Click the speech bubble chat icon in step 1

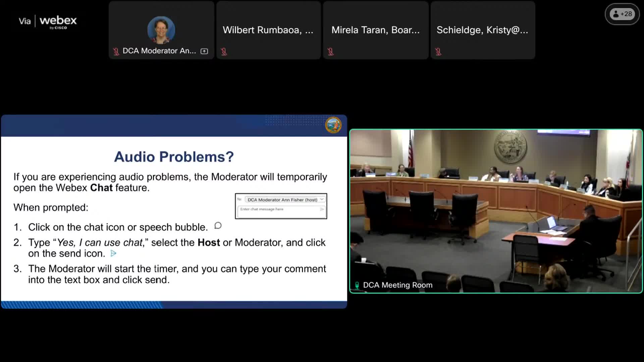218,226
